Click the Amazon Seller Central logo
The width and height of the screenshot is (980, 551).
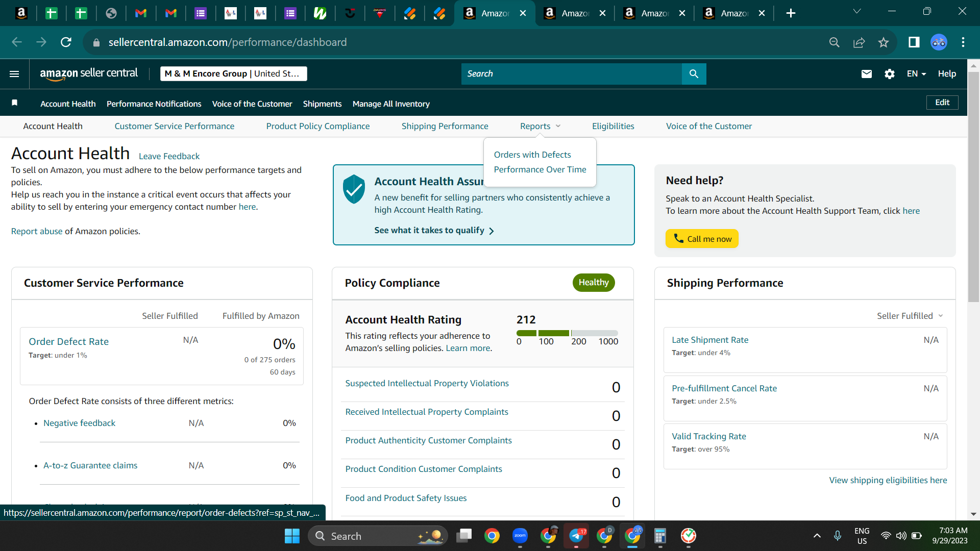pos(89,73)
